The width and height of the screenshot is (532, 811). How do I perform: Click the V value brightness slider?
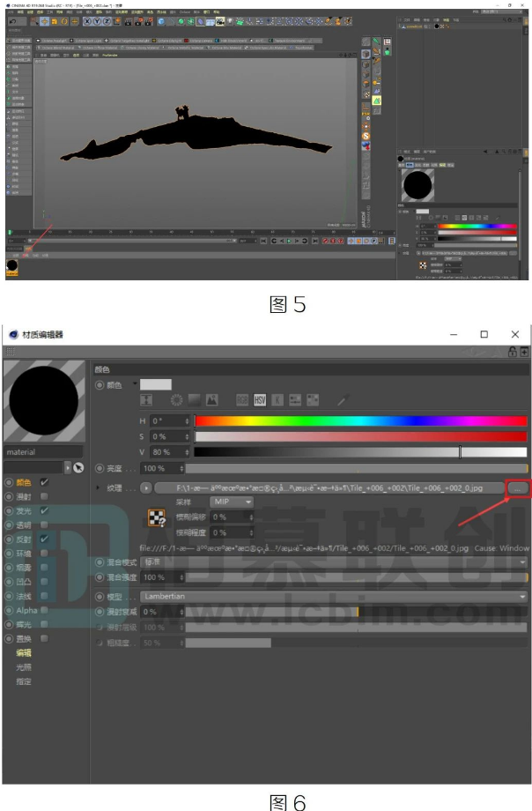(360, 452)
